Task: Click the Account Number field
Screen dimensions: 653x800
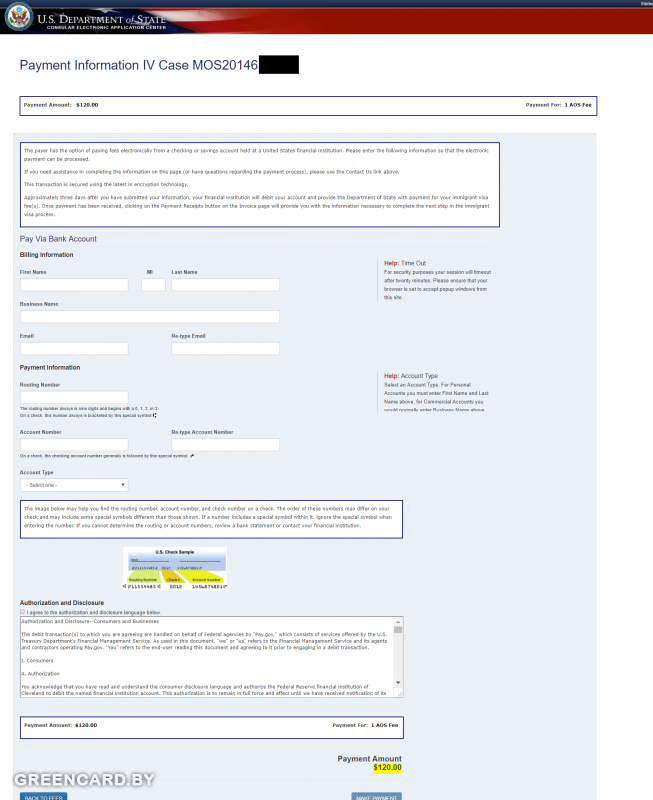Action: [x=74, y=444]
